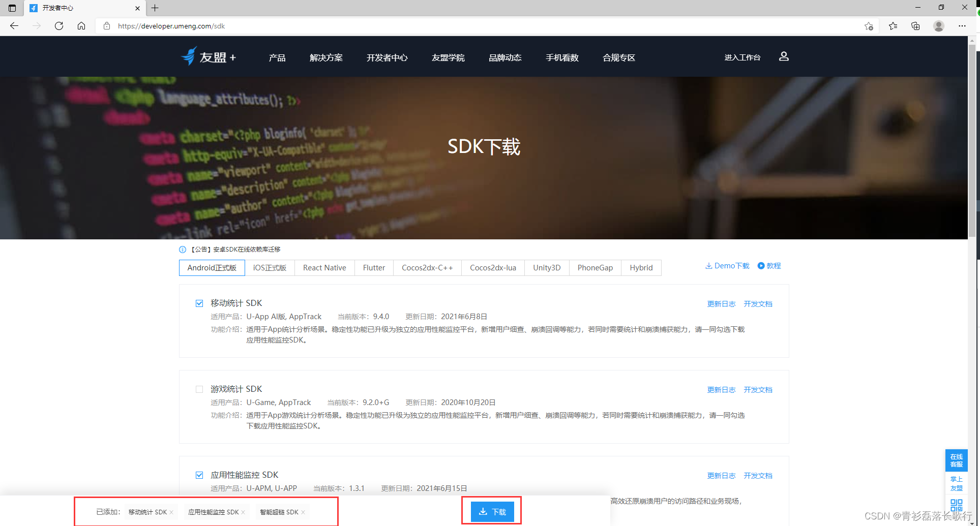Open 在线客服 from the right sidebar

[957, 460]
